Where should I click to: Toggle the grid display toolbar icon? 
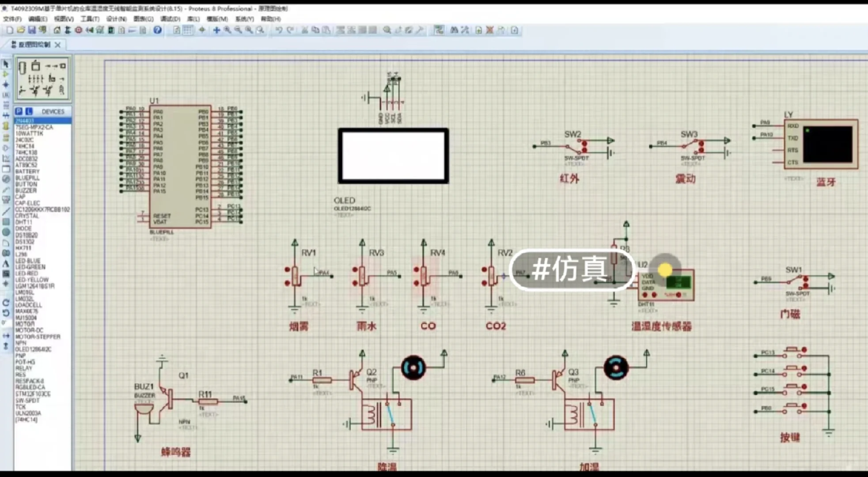pos(188,30)
